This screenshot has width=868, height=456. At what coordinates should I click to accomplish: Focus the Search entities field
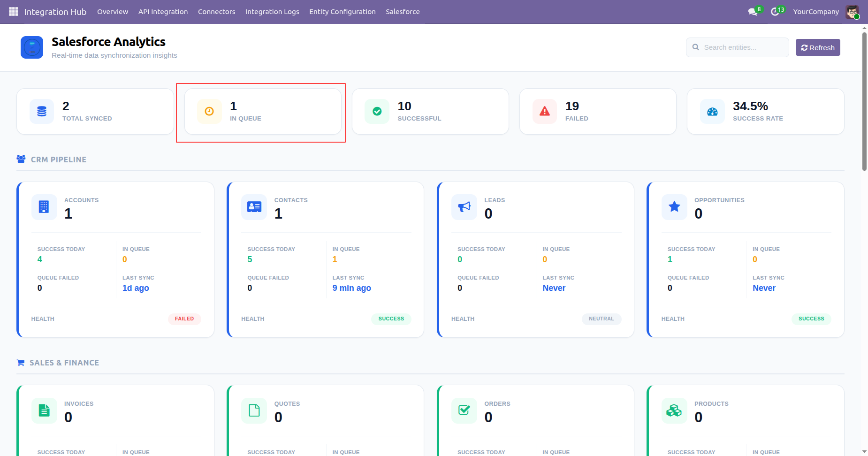738,47
